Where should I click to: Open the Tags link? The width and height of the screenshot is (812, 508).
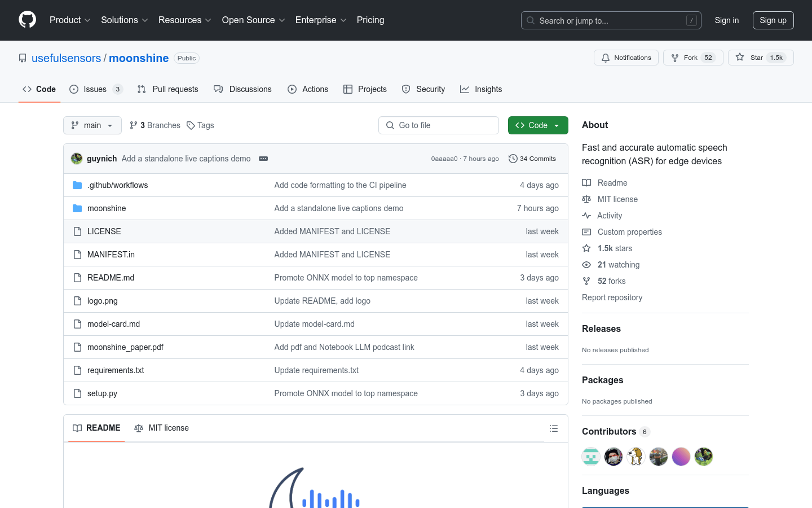200,125
